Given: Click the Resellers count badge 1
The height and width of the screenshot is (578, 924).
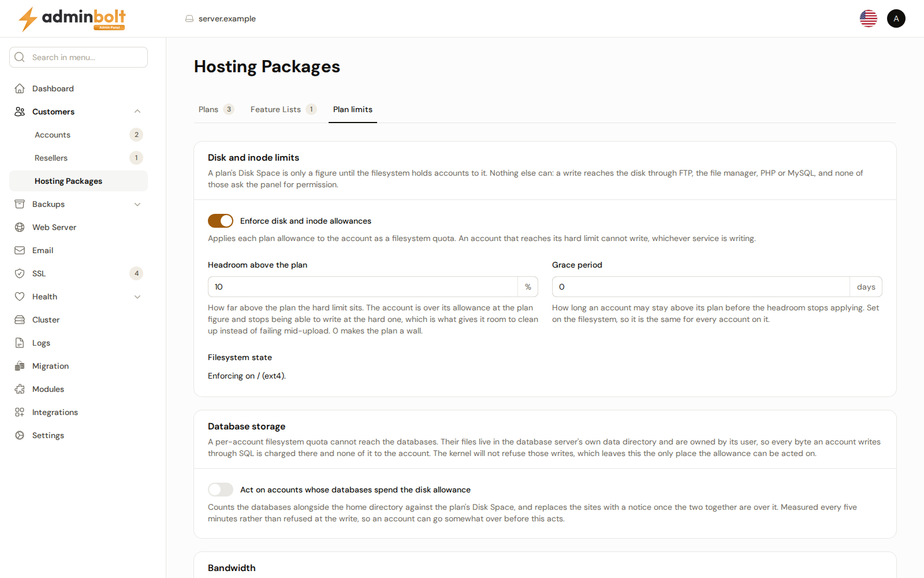Looking at the screenshot, I should tap(136, 158).
